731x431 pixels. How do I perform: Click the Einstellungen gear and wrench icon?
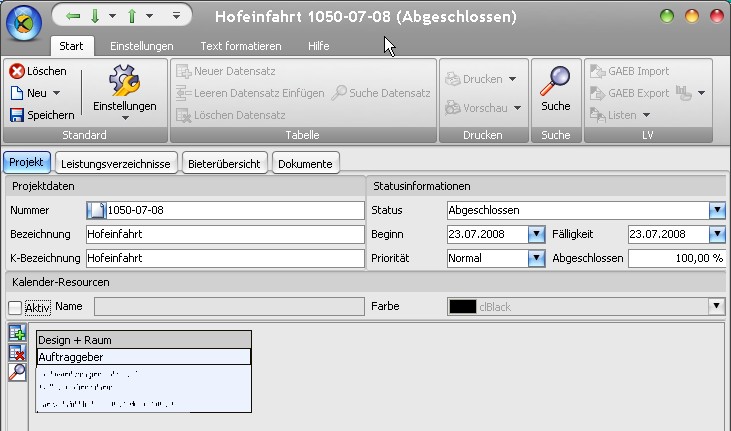click(x=124, y=80)
